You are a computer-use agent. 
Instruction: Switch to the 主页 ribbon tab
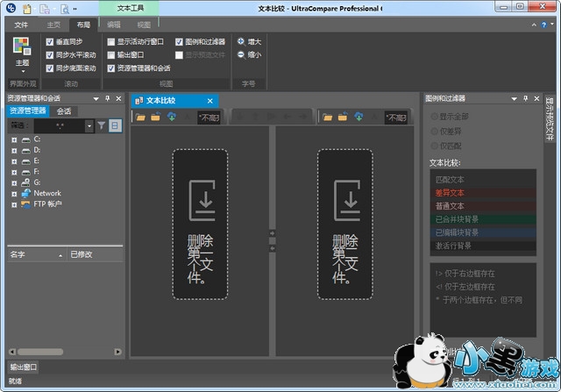53,25
